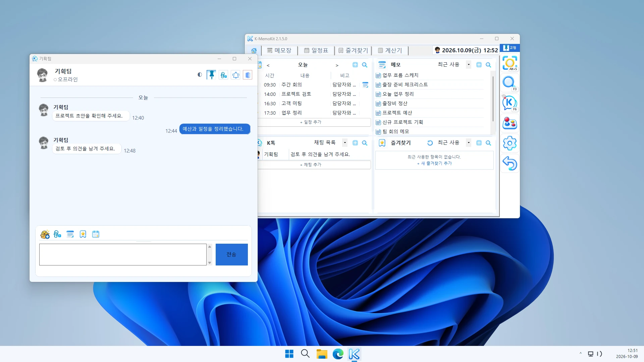Open the 즐겨찾기 tab

[x=353, y=50]
